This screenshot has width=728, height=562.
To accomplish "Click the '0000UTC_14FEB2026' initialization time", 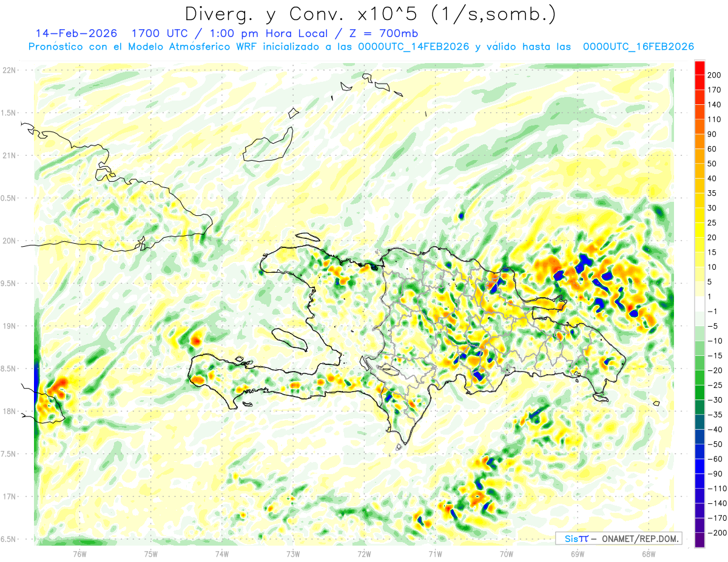I will click(414, 47).
